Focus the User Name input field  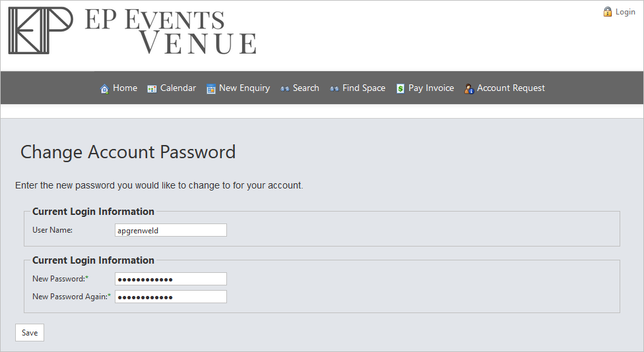171,230
